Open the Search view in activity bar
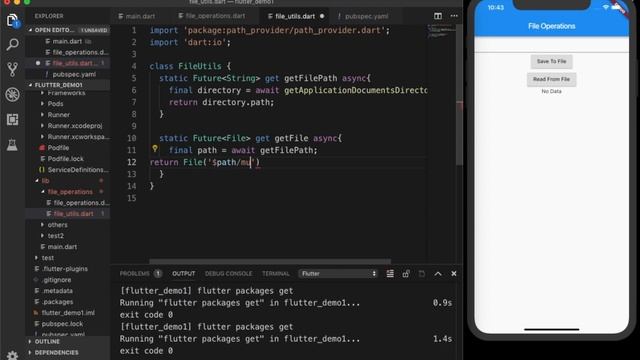 tap(12, 44)
